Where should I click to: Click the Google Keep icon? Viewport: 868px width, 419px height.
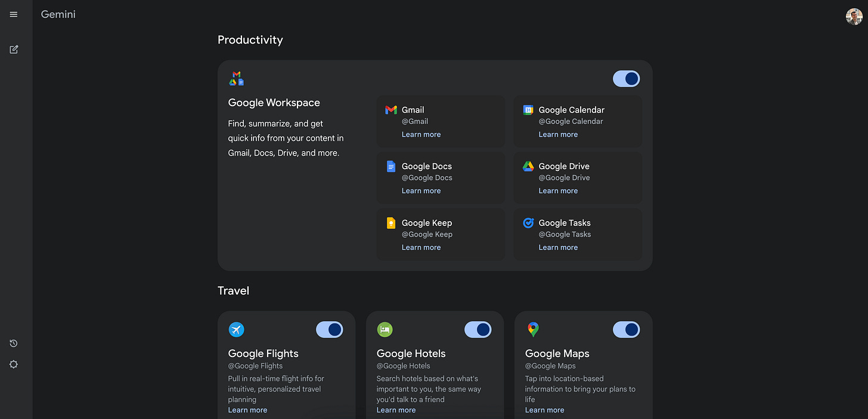point(391,223)
